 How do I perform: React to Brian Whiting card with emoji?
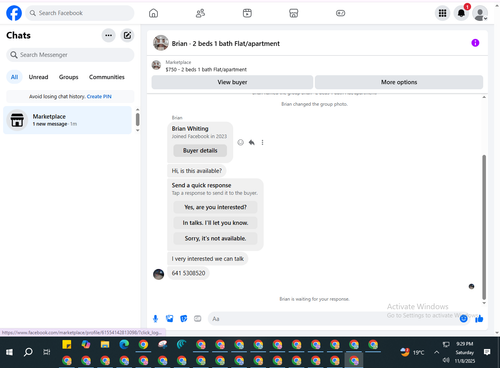click(240, 143)
